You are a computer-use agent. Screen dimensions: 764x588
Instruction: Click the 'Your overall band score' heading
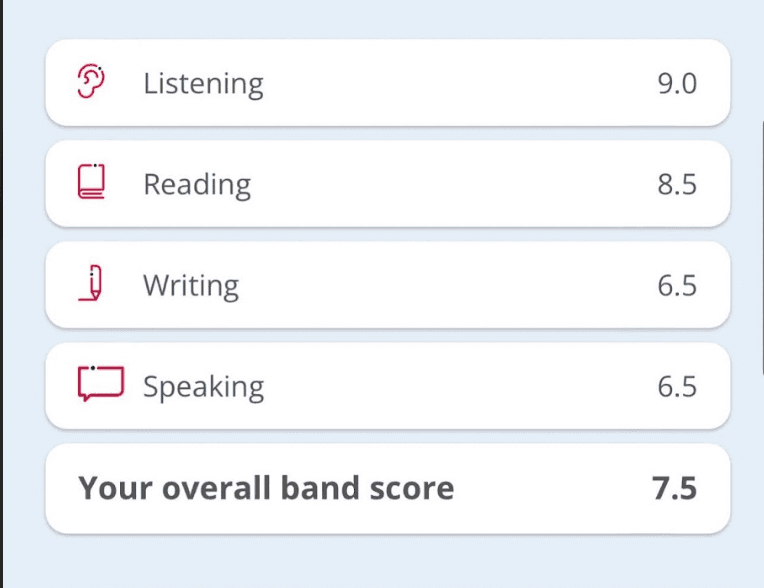[266, 488]
